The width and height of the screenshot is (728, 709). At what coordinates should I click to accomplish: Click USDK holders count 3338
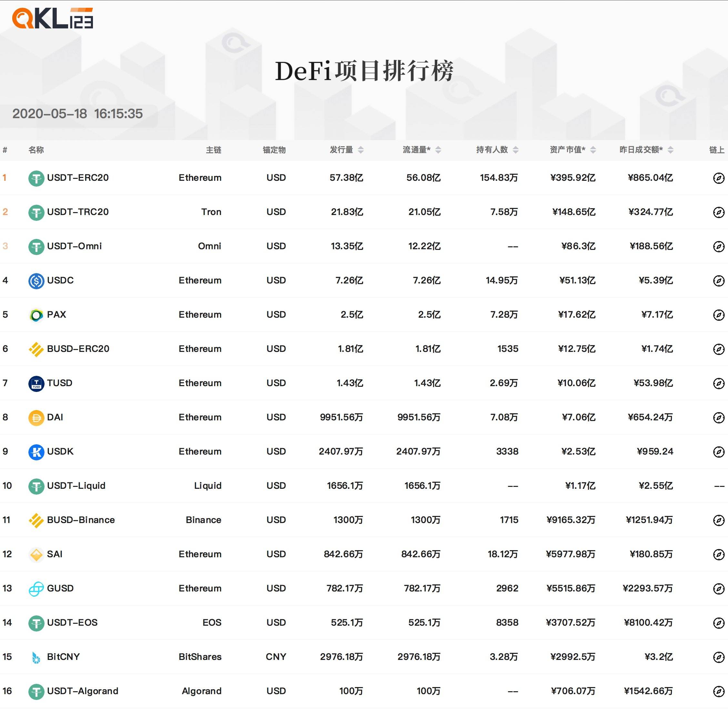[507, 451]
